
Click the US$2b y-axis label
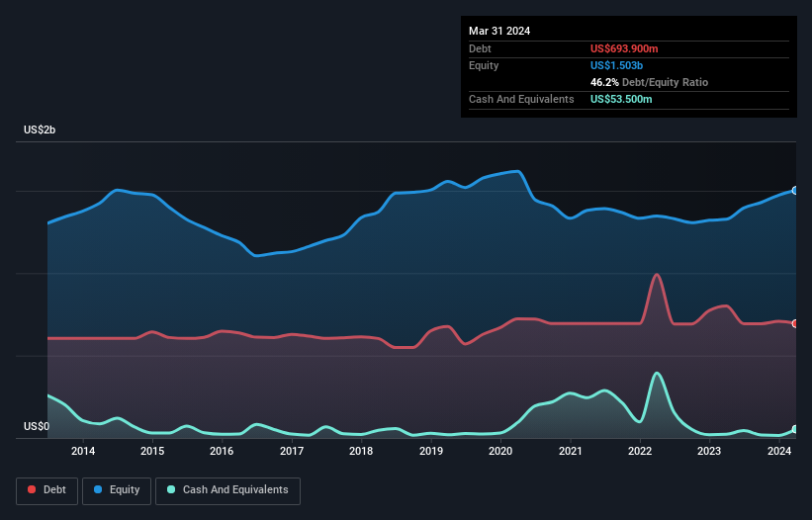40,130
